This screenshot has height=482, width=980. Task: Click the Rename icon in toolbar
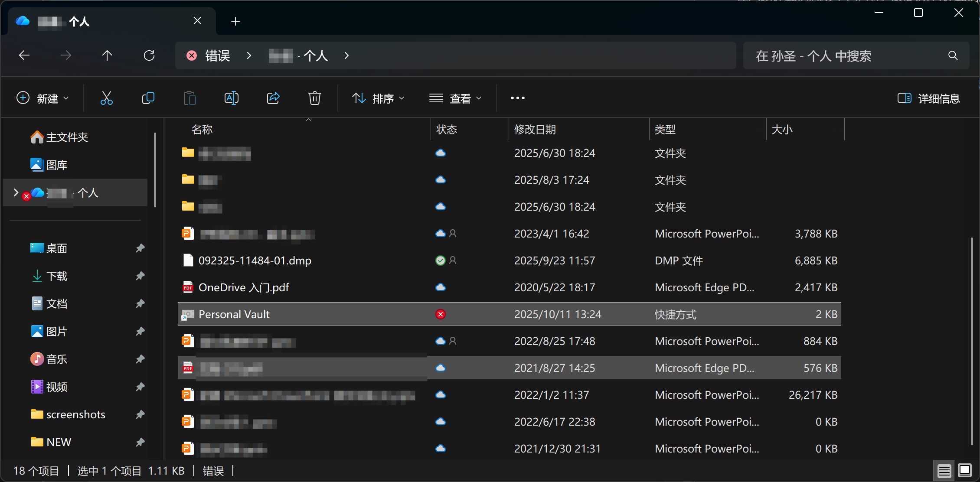231,98
